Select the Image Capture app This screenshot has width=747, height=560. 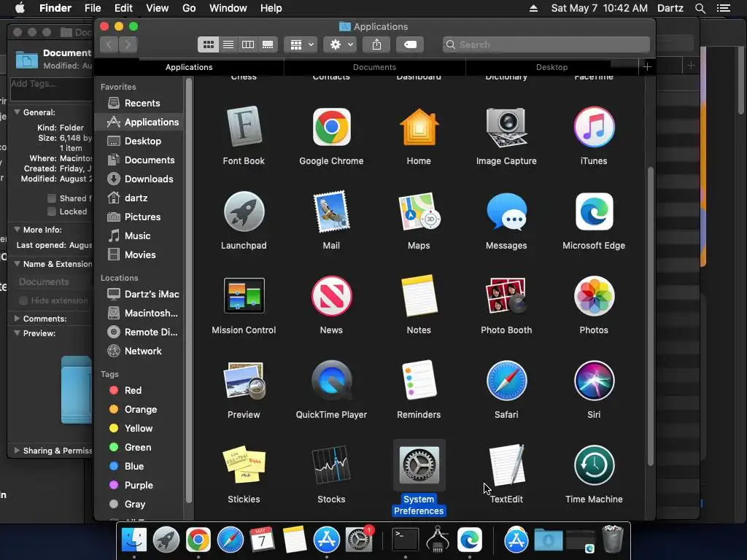506,127
